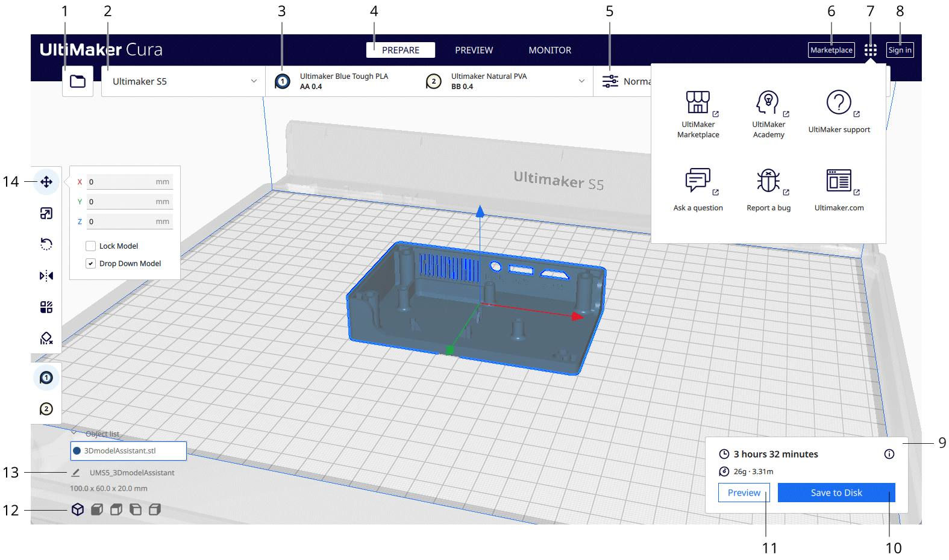This screenshot has height=560, width=949.
Task: Enable the Lock Model checkbox
Action: 91,246
